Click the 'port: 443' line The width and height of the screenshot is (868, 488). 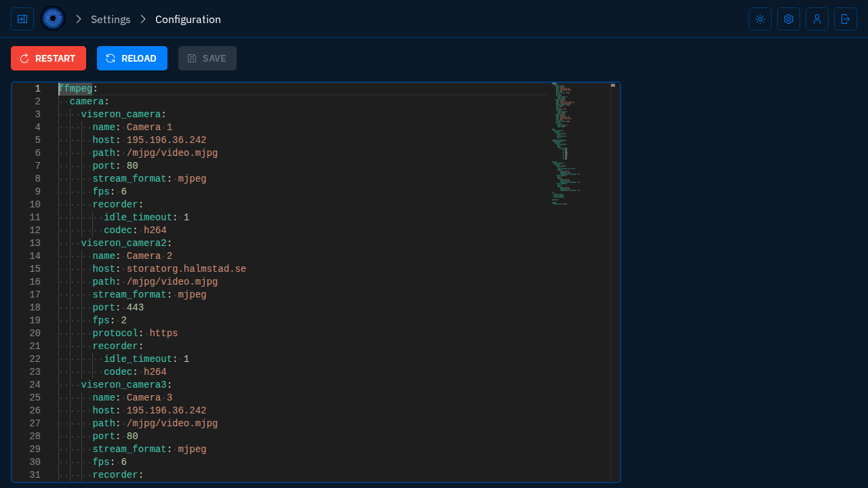coord(118,308)
